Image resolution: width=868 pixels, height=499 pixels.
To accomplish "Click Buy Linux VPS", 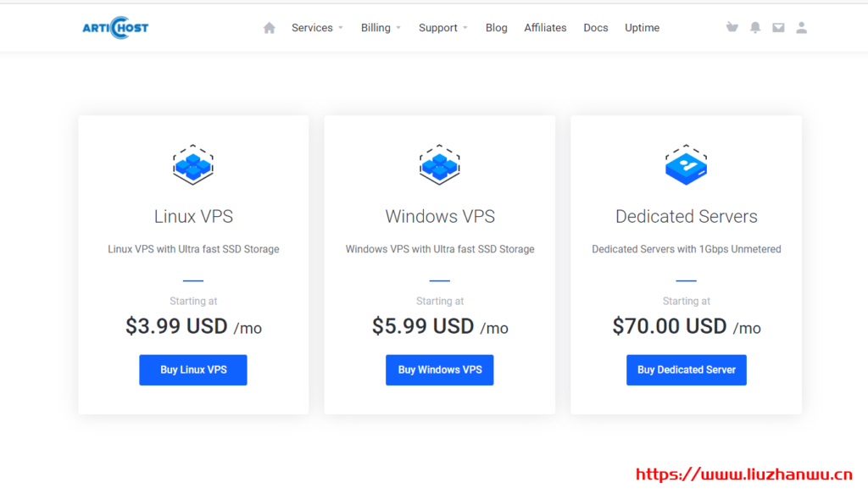I will [x=192, y=369].
